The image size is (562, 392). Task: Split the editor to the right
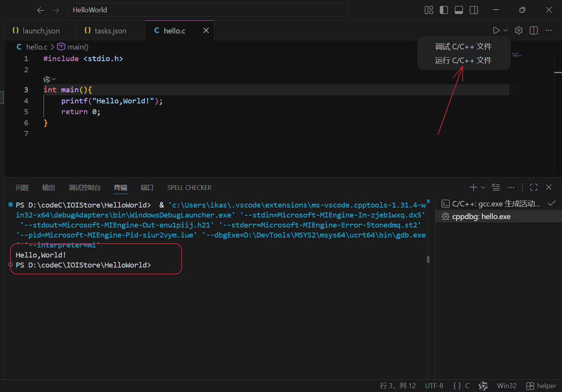coord(534,30)
